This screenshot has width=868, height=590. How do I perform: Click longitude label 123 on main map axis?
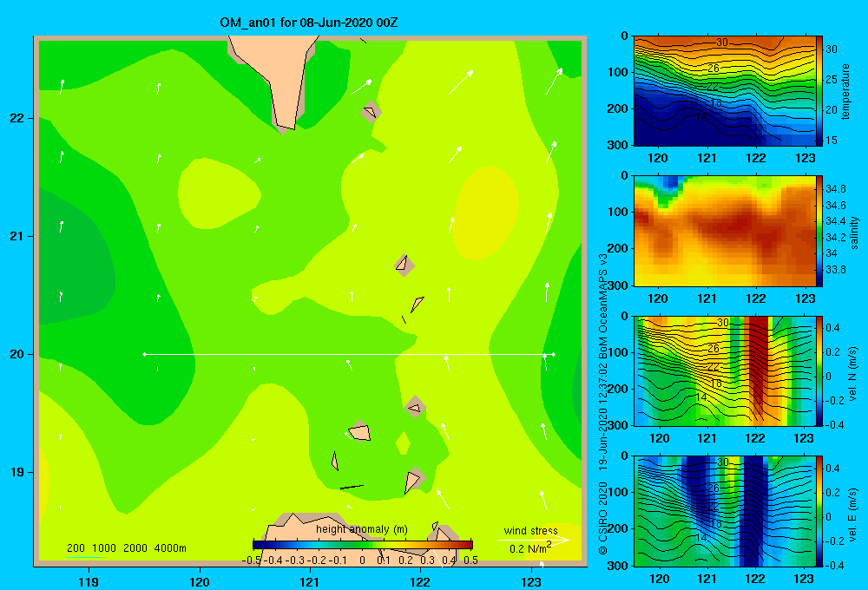coord(531,581)
